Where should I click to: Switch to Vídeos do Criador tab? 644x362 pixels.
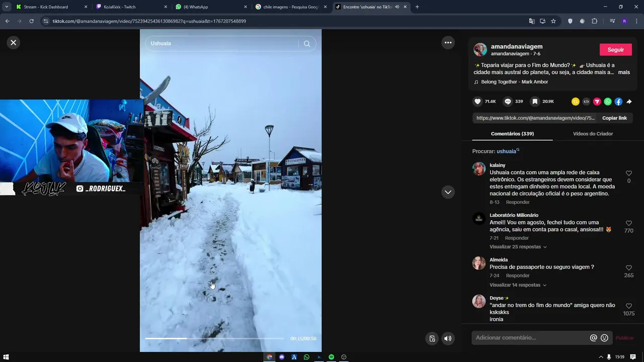pos(593,134)
